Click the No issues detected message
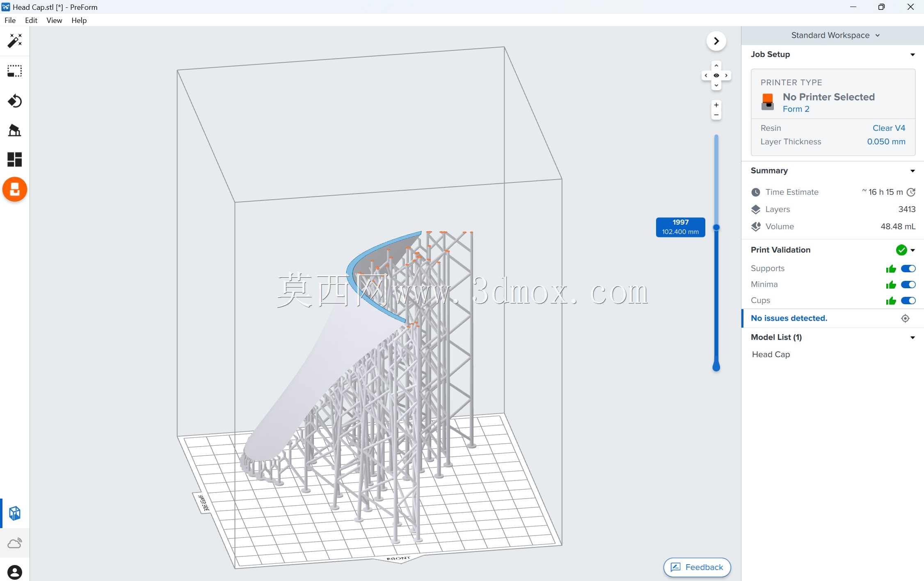This screenshot has width=924, height=581. pyautogui.click(x=789, y=318)
